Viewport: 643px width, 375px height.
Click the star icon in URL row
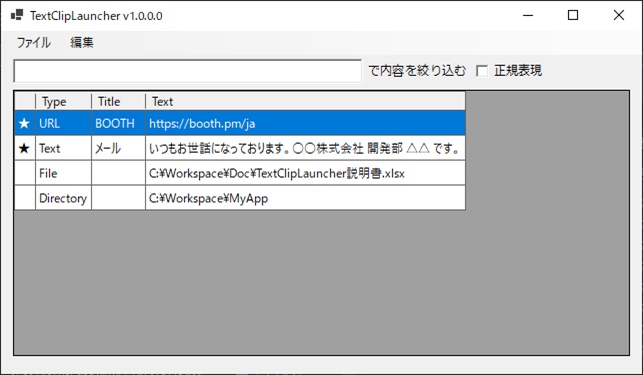[25, 123]
